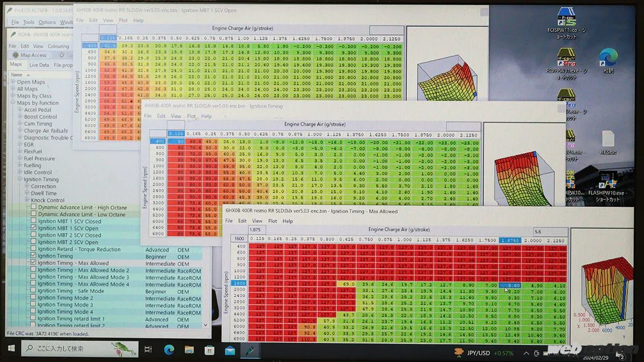Open File Explorer from the taskbar
This screenshot has width=644, height=362.
pyautogui.click(x=189, y=350)
